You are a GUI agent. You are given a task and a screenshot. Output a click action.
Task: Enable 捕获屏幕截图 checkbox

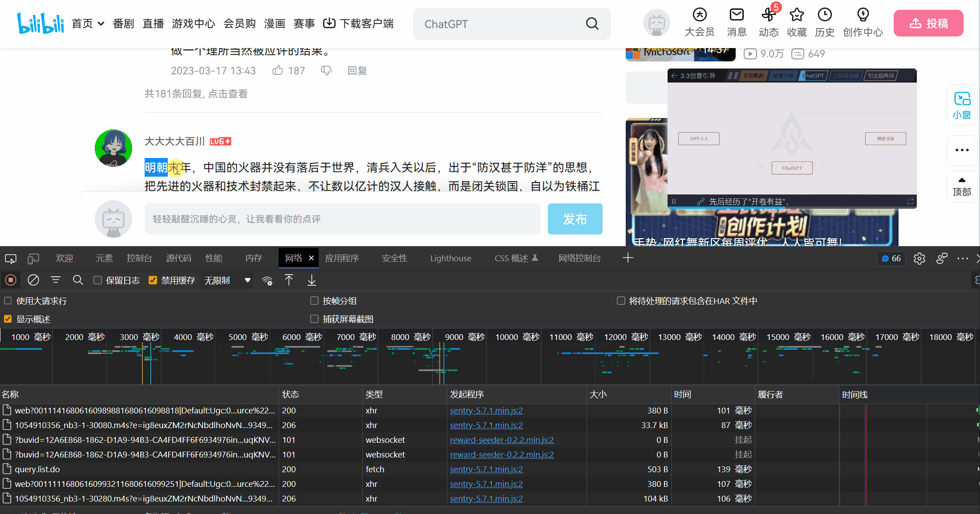click(x=314, y=319)
